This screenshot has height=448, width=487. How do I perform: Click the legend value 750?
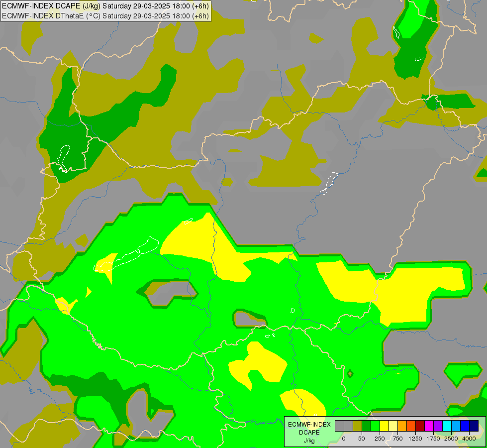[397, 439]
